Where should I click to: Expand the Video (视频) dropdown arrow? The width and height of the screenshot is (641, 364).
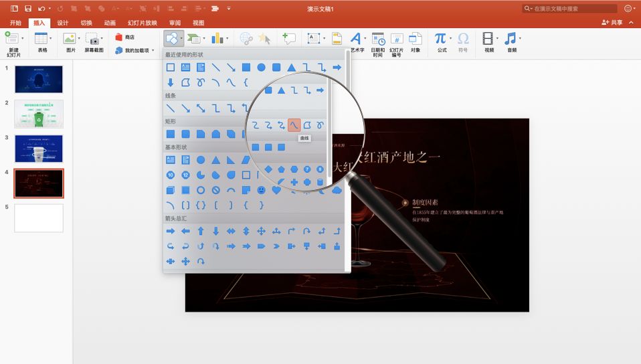pos(497,38)
